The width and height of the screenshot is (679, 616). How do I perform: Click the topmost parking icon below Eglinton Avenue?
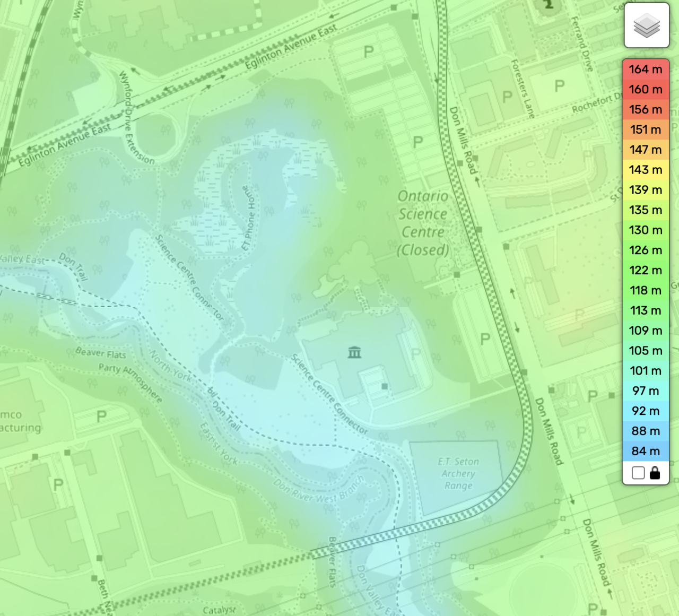369,51
